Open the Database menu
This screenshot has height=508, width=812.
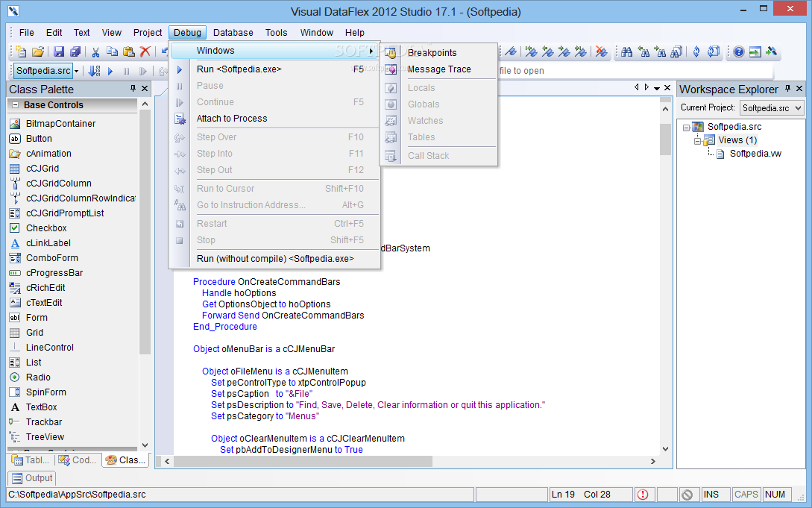(x=233, y=33)
